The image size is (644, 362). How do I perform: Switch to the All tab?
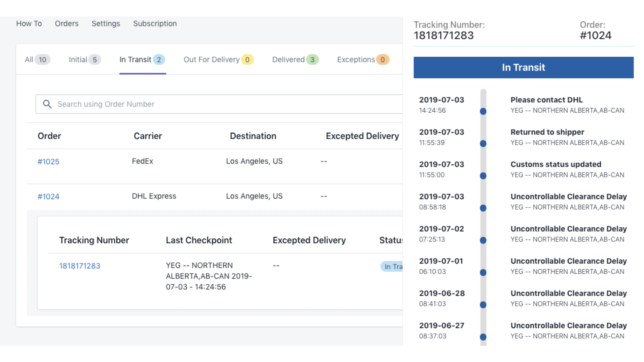pyautogui.click(x=37, y=60)
